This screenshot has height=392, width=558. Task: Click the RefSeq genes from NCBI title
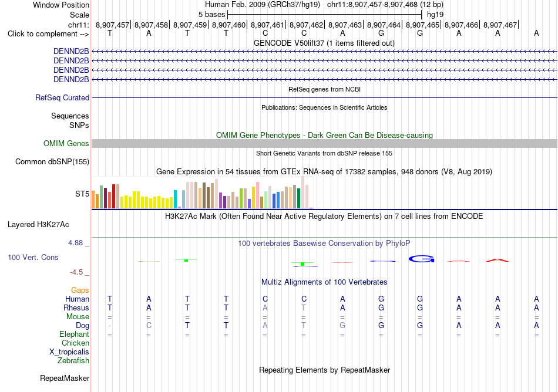[x=324, y=89]
